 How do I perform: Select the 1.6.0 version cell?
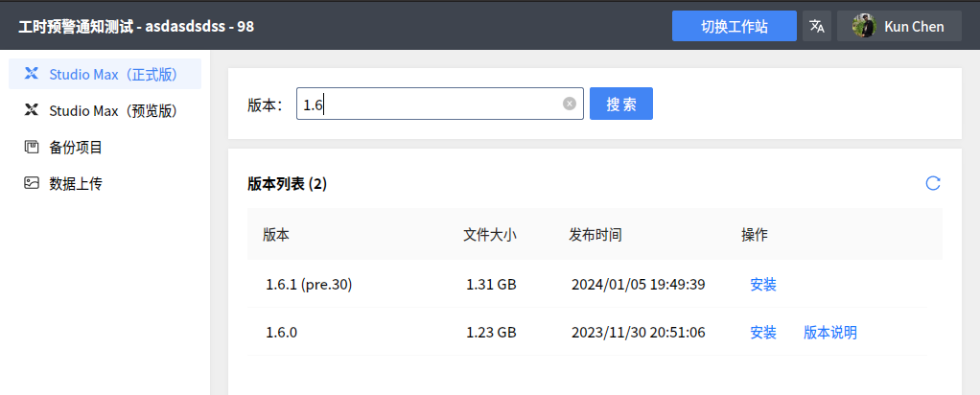282,333
